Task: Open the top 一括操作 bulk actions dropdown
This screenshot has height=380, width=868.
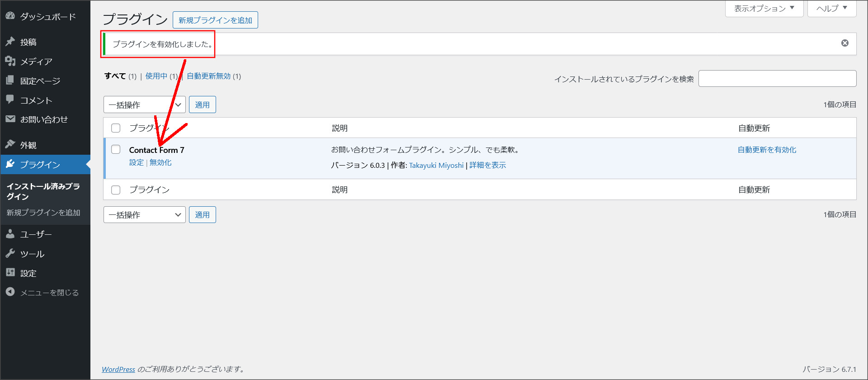Action: click(x=144, y=105)
